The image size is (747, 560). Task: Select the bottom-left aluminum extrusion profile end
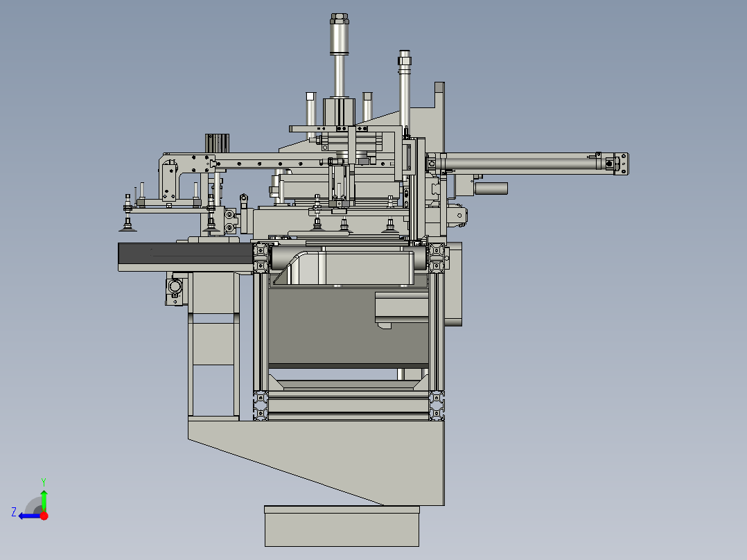(261, 405)
